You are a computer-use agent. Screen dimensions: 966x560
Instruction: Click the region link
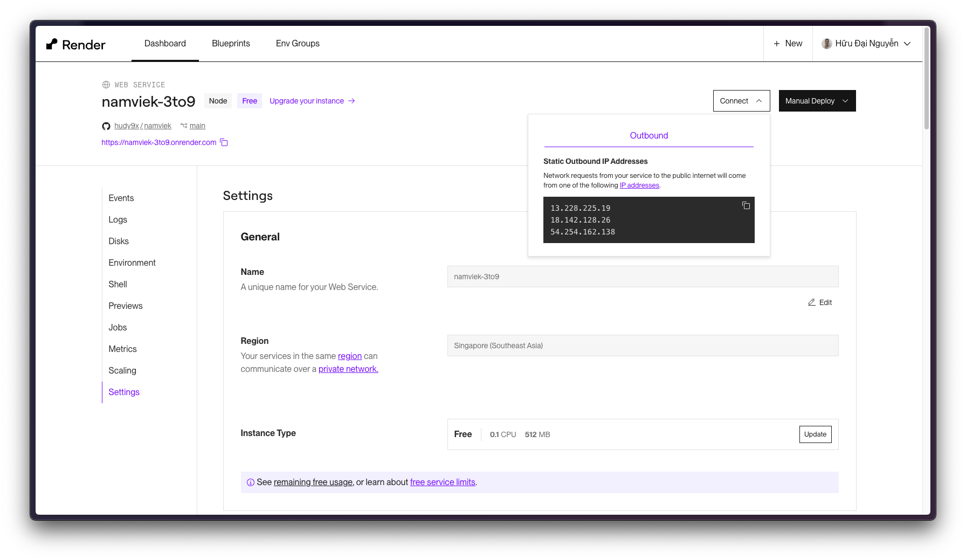pos(350,356)
